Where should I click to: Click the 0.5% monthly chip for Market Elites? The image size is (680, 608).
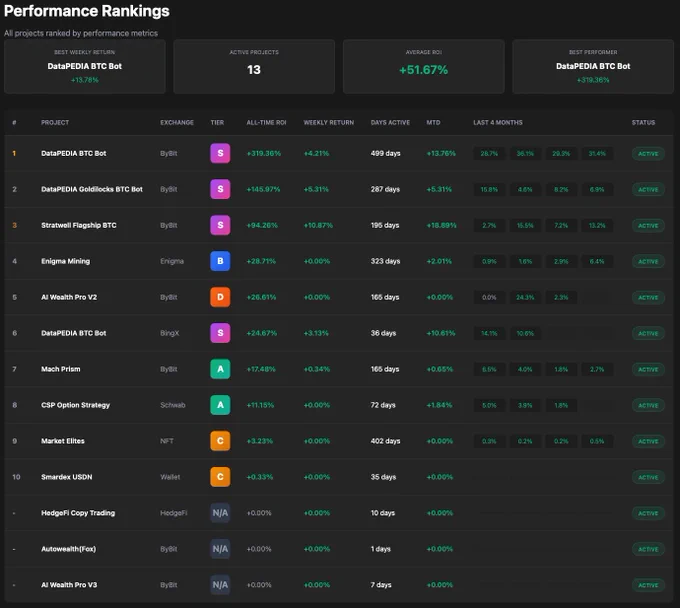click(x=597, y=441)
